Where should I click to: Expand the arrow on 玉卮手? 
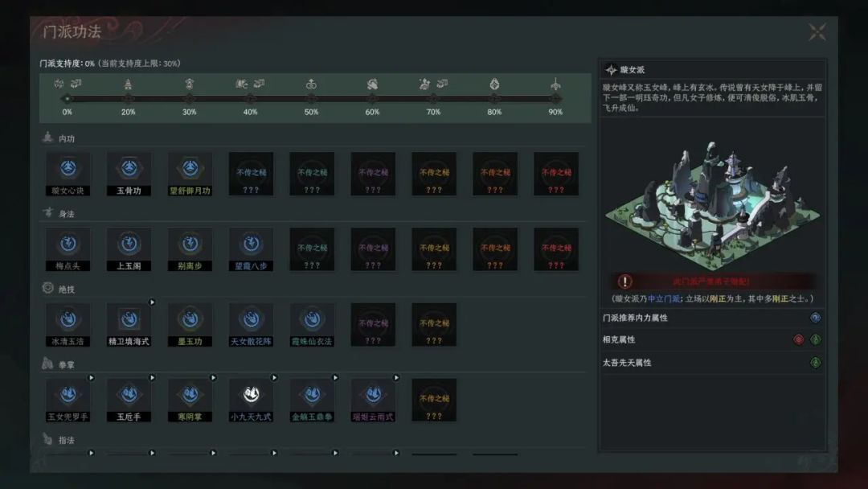(x=152, y=378)
